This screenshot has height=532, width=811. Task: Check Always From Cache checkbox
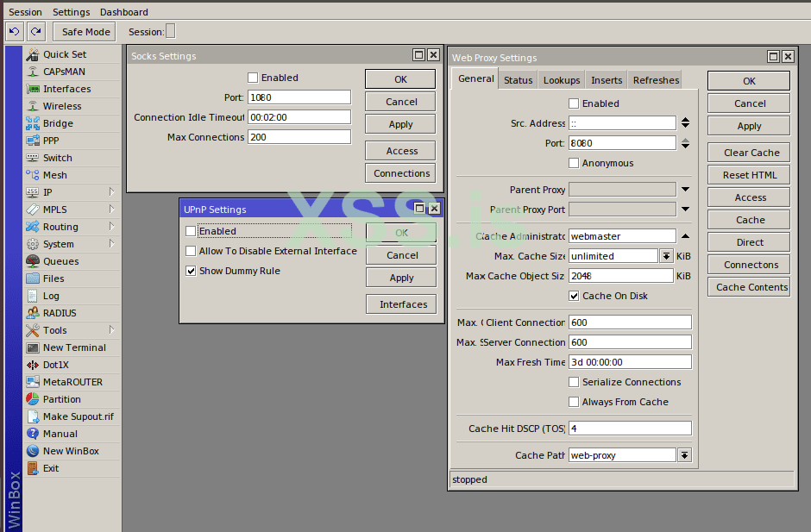[x=574, y=402]
